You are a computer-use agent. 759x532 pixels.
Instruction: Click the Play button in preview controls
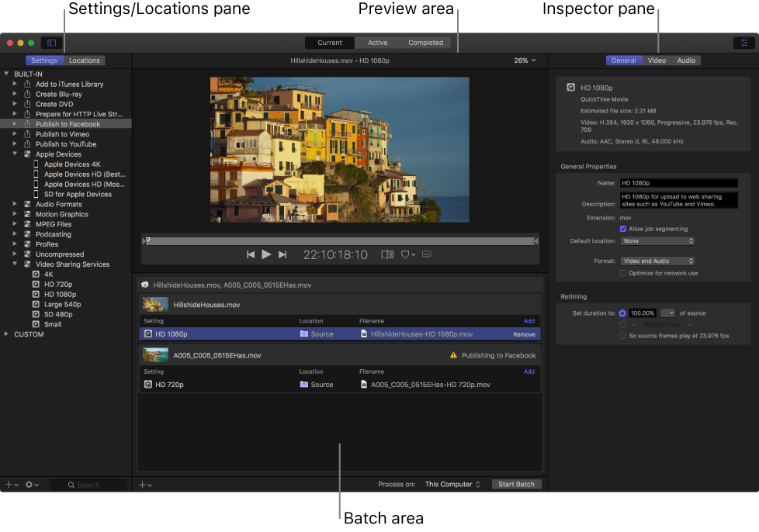[x=266, y=254]
